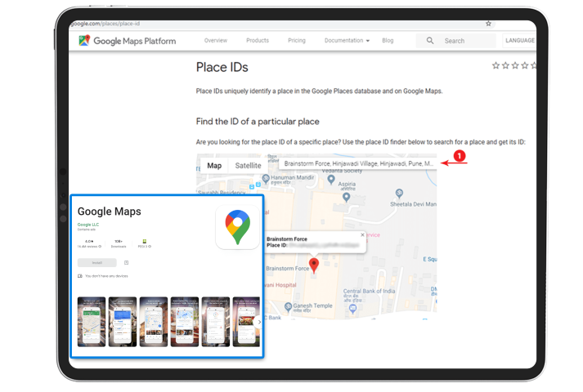
Task: Click the Install button
Action: [x=97, y=263]
